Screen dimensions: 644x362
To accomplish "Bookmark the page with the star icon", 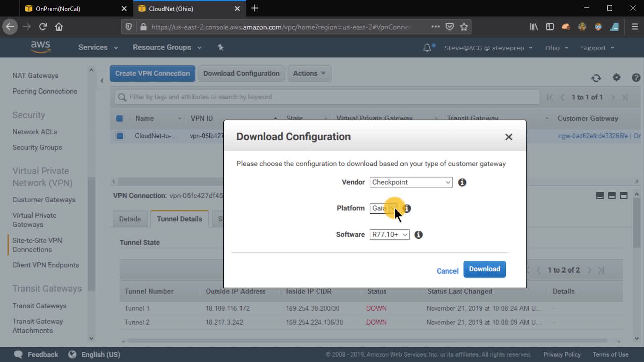I will tap(464, 27).
